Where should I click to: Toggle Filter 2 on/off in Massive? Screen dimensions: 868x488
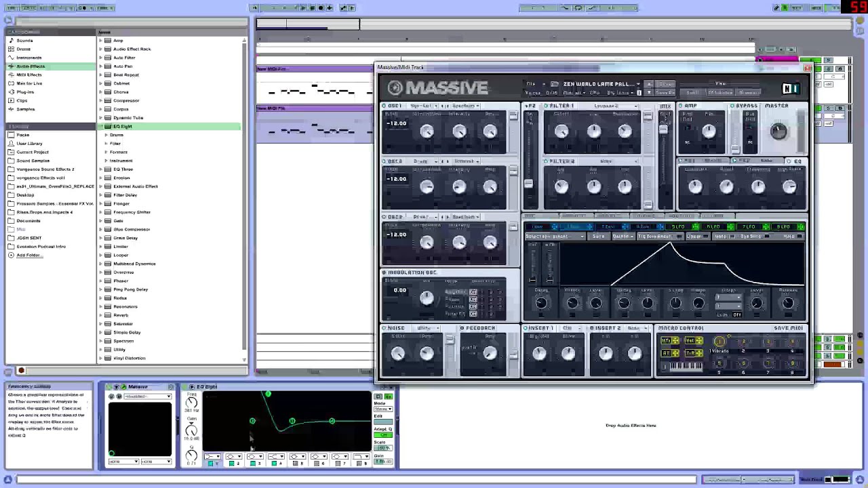[546, 162]
